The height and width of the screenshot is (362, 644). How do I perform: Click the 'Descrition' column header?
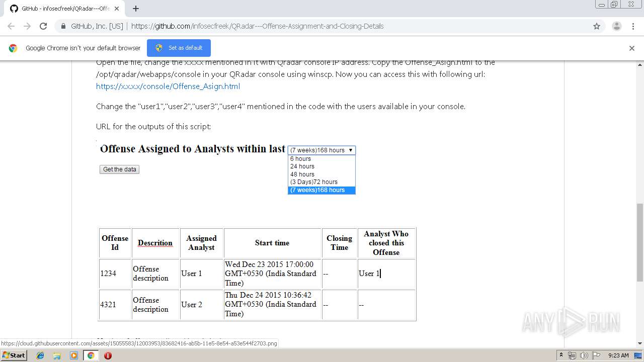coord(155,243)
